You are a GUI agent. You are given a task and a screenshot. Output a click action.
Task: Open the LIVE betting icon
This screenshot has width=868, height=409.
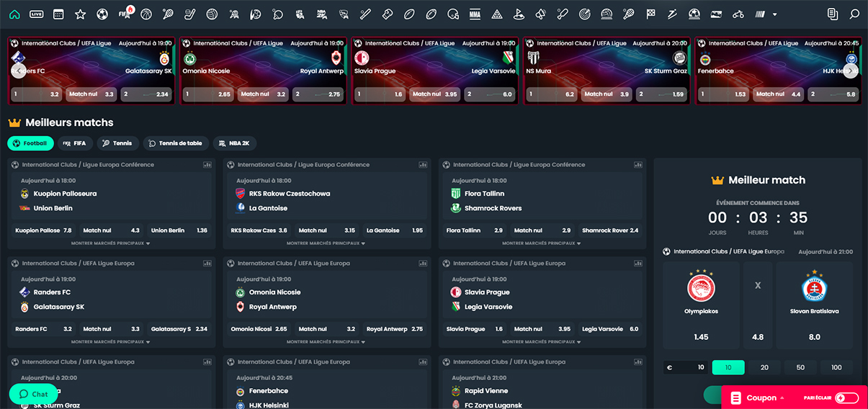(37, 14)
